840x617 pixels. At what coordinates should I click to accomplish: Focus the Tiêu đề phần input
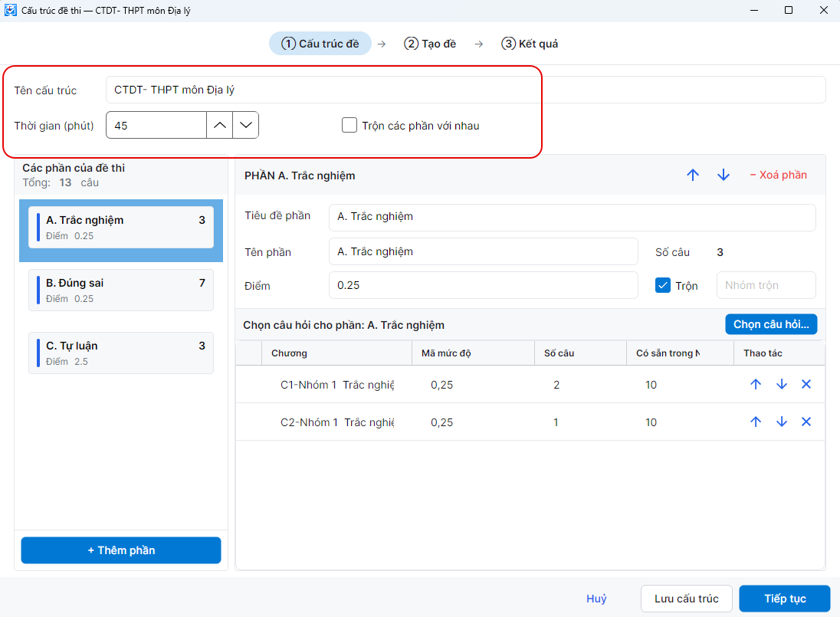(x=573, y=218)
